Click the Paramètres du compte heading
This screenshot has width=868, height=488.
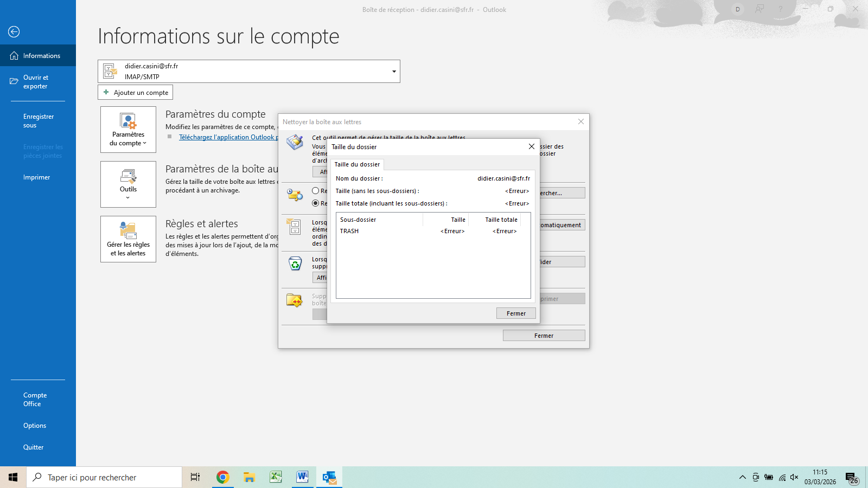215,114
